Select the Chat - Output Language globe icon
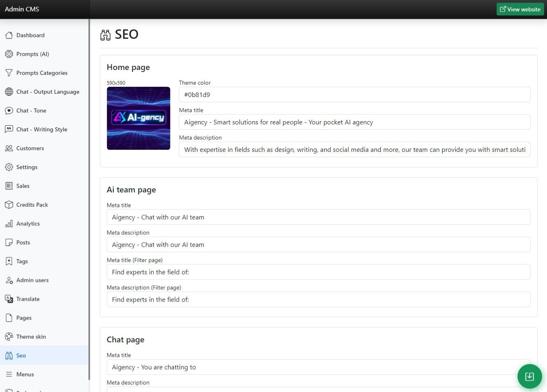This screenshot has height=392, width=547. point(9,92)
